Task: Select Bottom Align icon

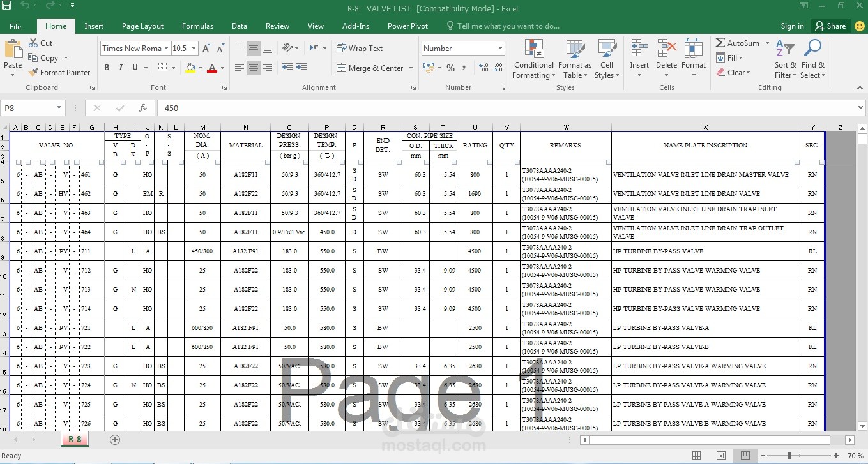Action: [x=268, y=49]
